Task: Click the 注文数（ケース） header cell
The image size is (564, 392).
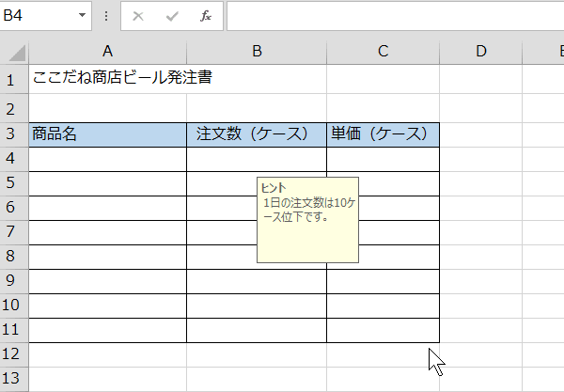Action: click(x=257, y=134)
